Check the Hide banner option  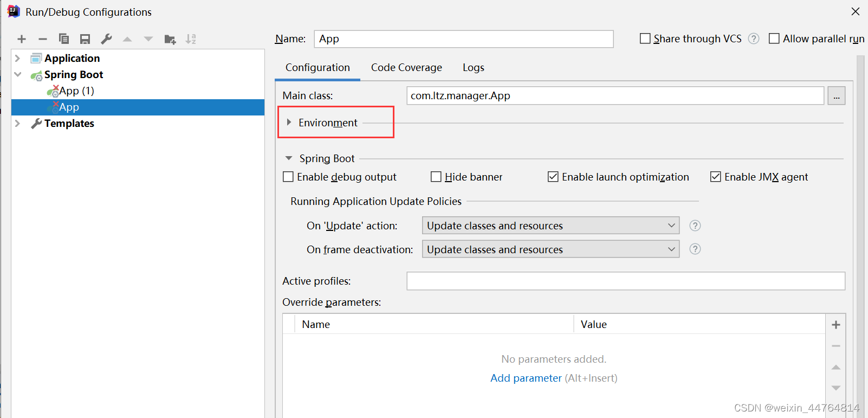point(436,177)
